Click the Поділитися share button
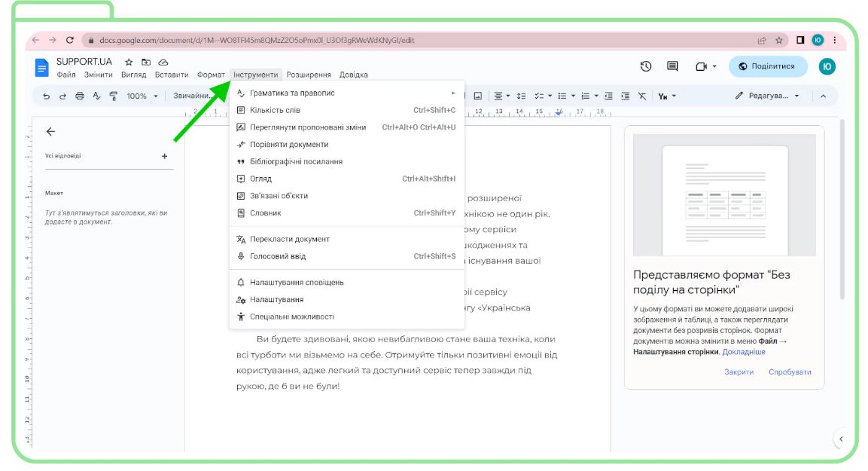 767,66
